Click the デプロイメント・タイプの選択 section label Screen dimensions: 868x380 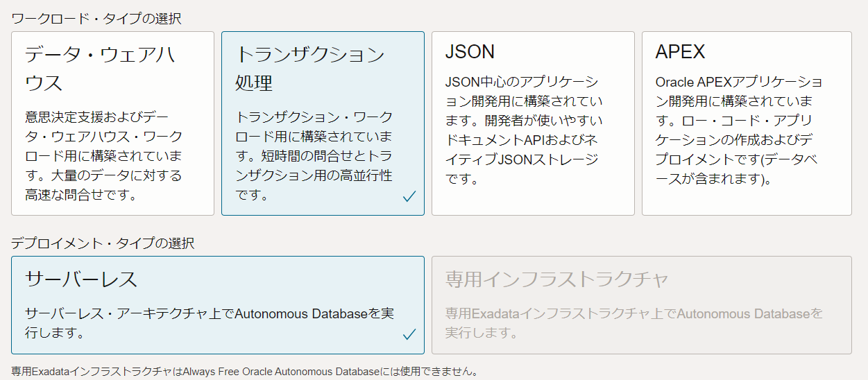pyautogui.click(x=103, y=243)
